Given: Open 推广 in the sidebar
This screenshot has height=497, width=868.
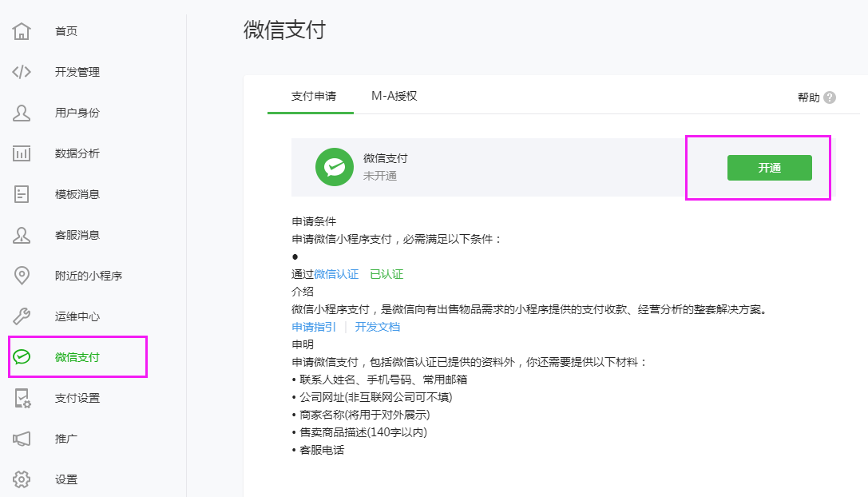Looking at the screenshot, I should pos(65,439).
